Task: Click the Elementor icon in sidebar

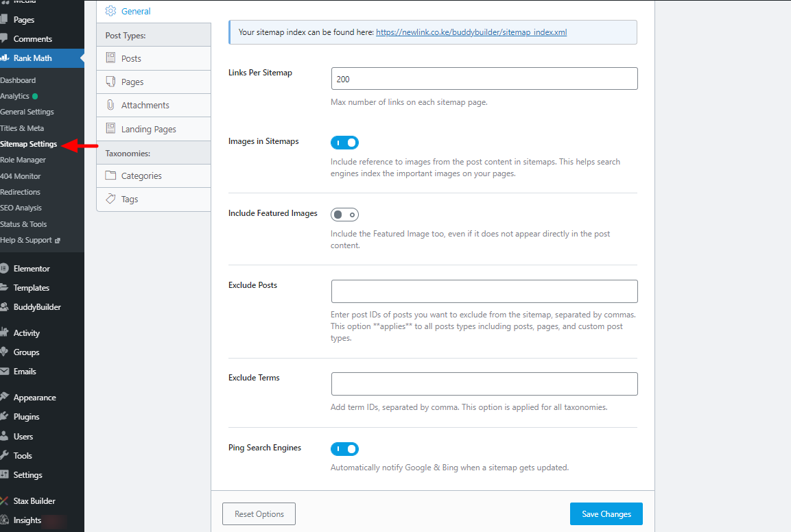Action: pos(5,269)
